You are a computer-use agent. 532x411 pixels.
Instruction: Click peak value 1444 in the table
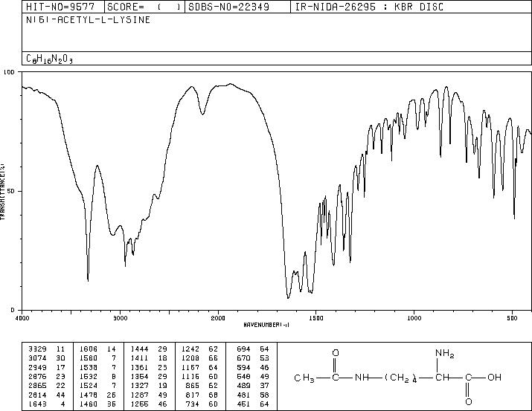(x=139, y=349)
